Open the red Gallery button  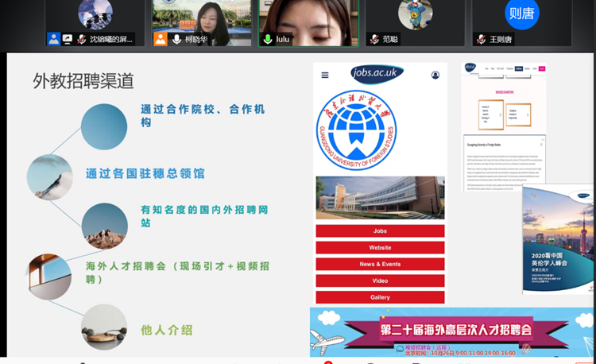(x=380, y=297)
